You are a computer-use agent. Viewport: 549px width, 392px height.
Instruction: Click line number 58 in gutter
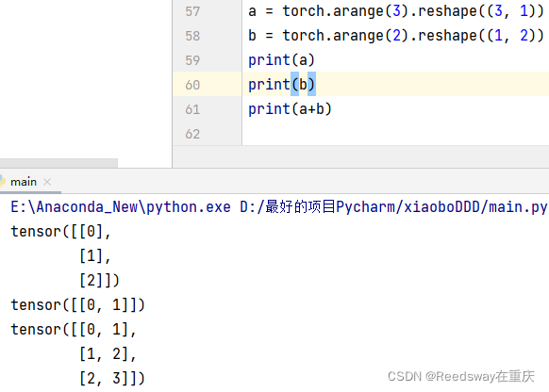click(x=192, y=36)
